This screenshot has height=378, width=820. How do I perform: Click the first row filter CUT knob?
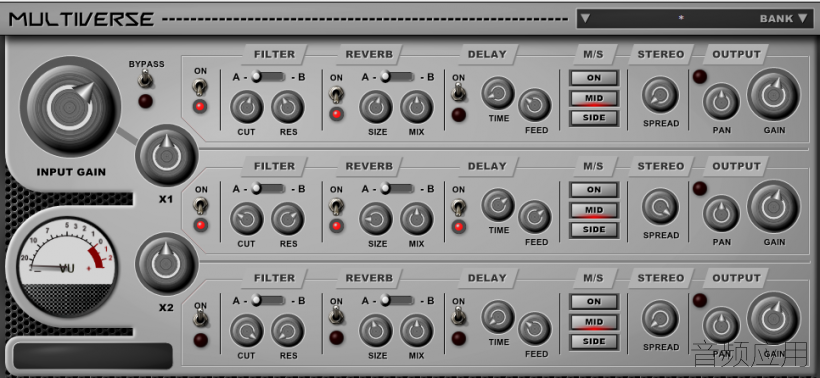point(246,107)
